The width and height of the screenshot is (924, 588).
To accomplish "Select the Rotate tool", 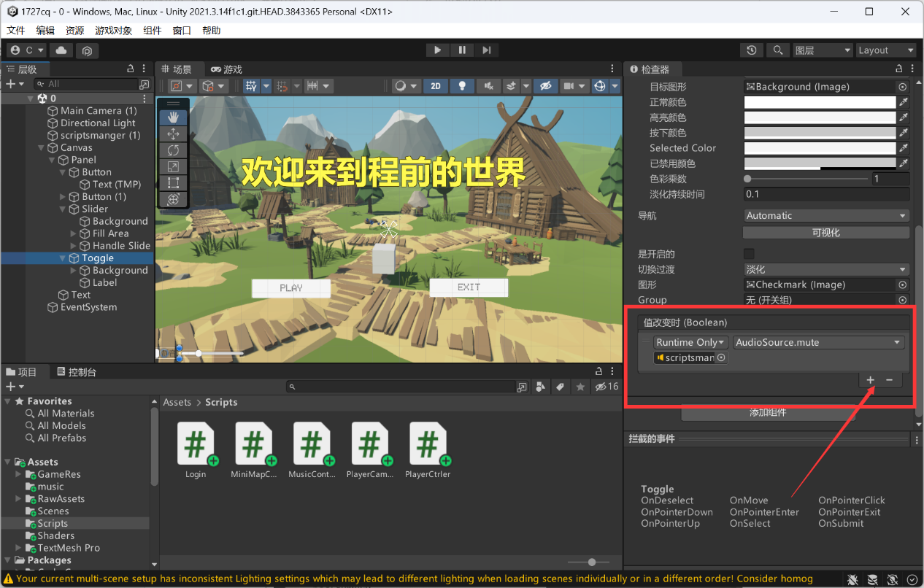I will click(173, 150).
